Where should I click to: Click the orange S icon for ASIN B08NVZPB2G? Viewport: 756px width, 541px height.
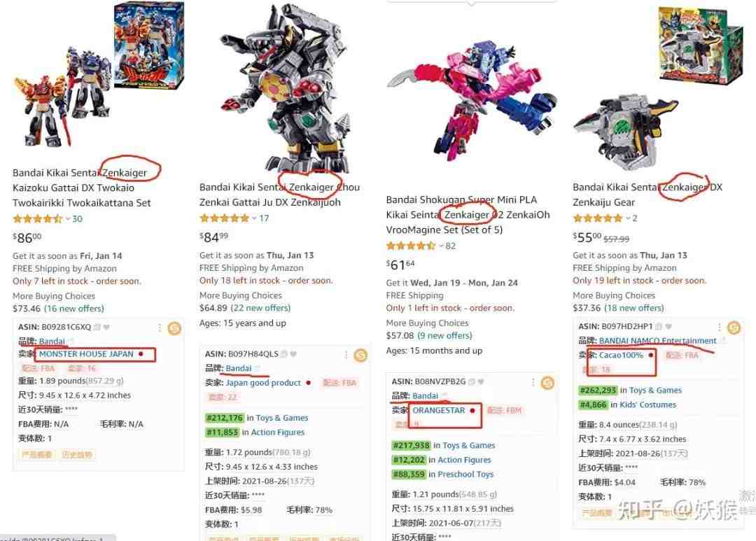[x=547, y=383]
